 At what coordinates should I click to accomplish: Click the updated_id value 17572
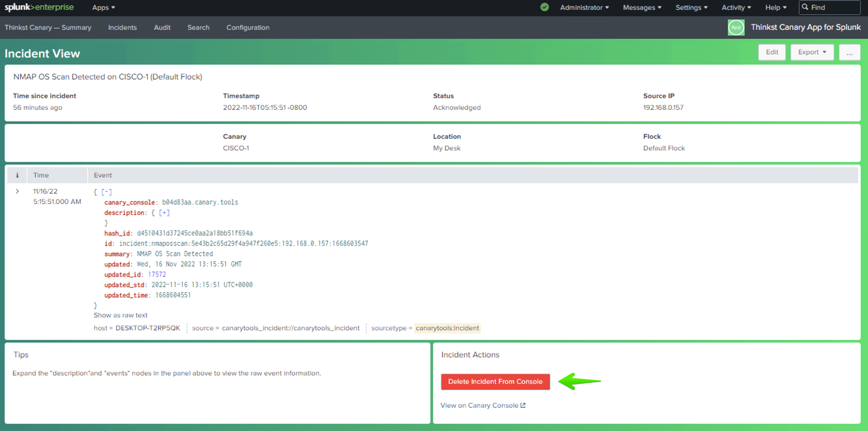pyautogui.click(x=157, y=274)
